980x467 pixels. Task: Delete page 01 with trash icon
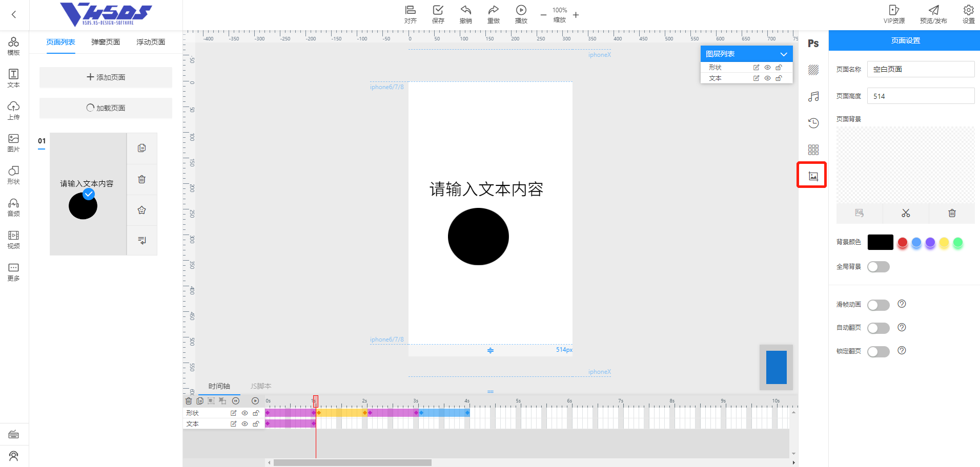[142, 179]
